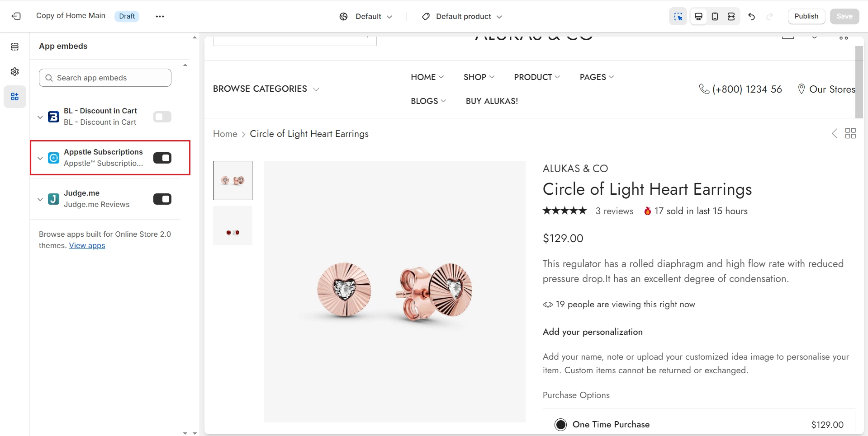Viewport: 868px width, 436px height.
Task: Disable the Appstle Subscriptions toggle
Action: pos(162,158)
